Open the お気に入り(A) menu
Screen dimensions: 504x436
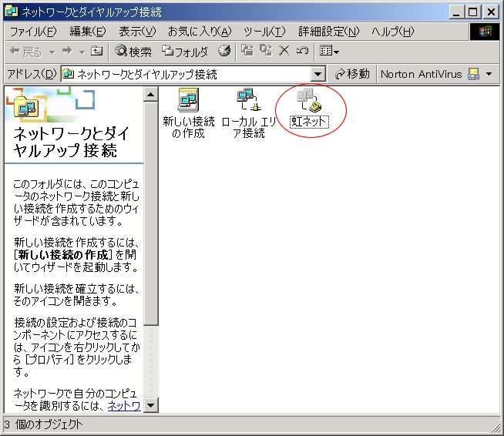click(200, 32)
